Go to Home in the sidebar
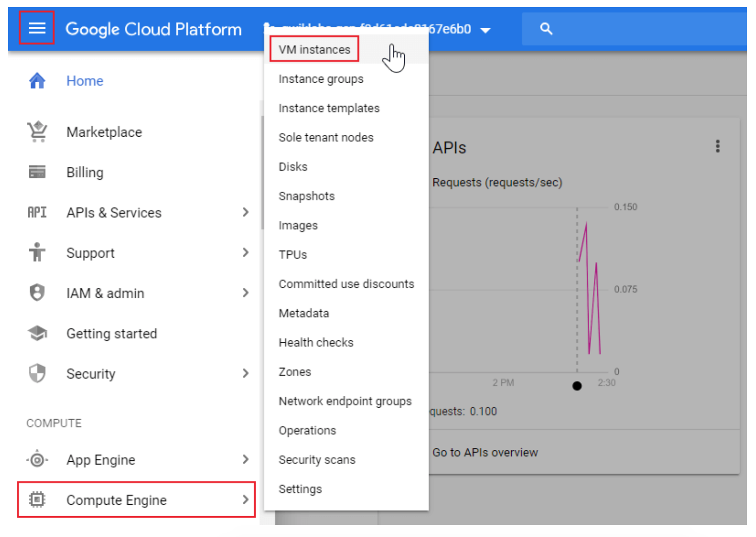 click(85, 81)
